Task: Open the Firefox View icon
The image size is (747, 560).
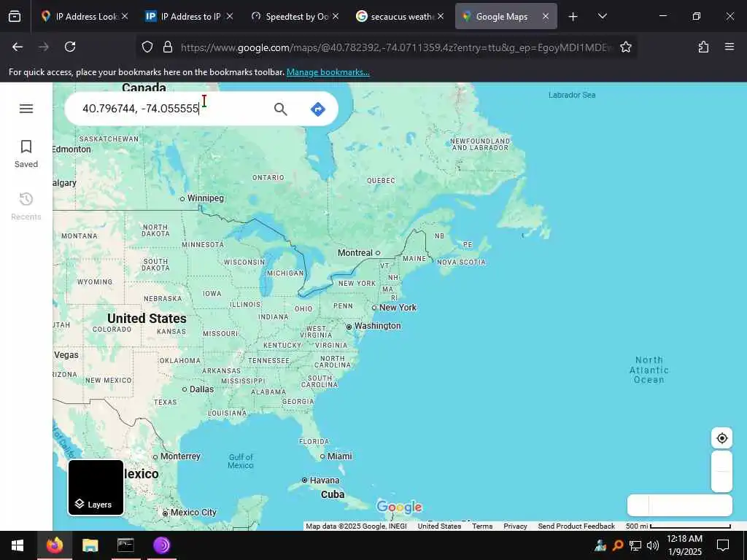Action: (x=15, y=17)
